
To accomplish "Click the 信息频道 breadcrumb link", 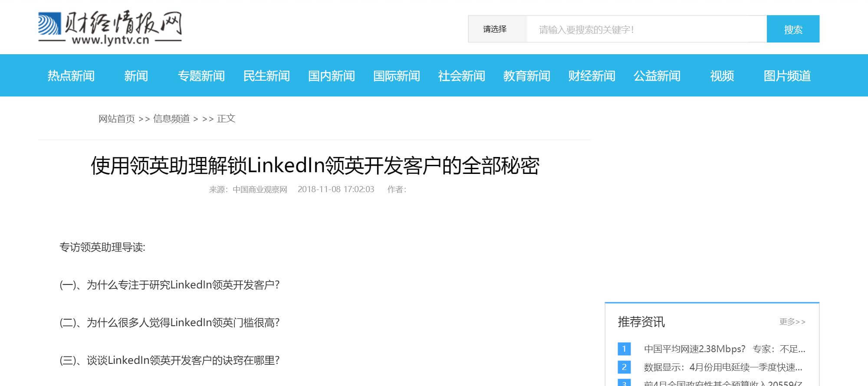I will pos(171,119).
